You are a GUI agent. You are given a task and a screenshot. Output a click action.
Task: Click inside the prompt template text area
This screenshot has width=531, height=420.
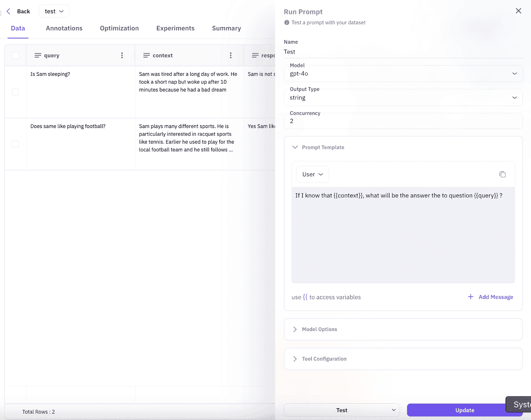tap(403, 235)
